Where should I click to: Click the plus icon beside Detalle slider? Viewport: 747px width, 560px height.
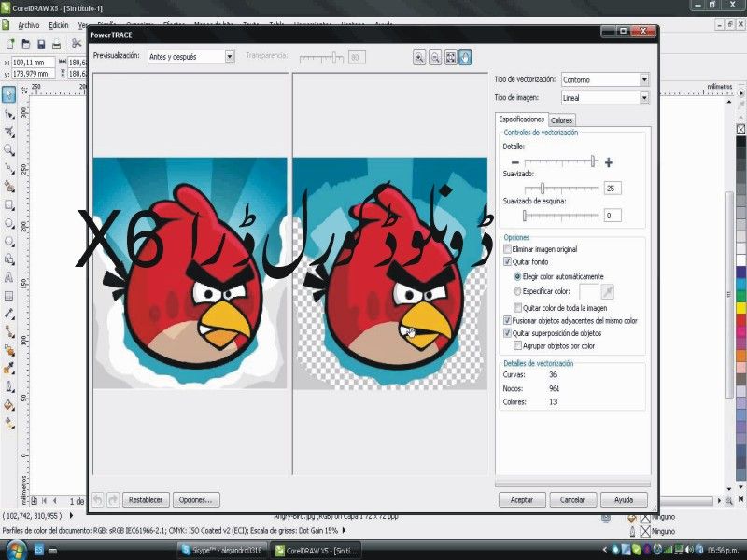[x=609, y=162]
